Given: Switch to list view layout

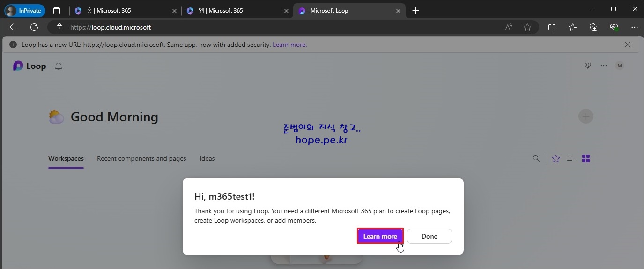Looking at the screenshot, I should pos(570,158).
